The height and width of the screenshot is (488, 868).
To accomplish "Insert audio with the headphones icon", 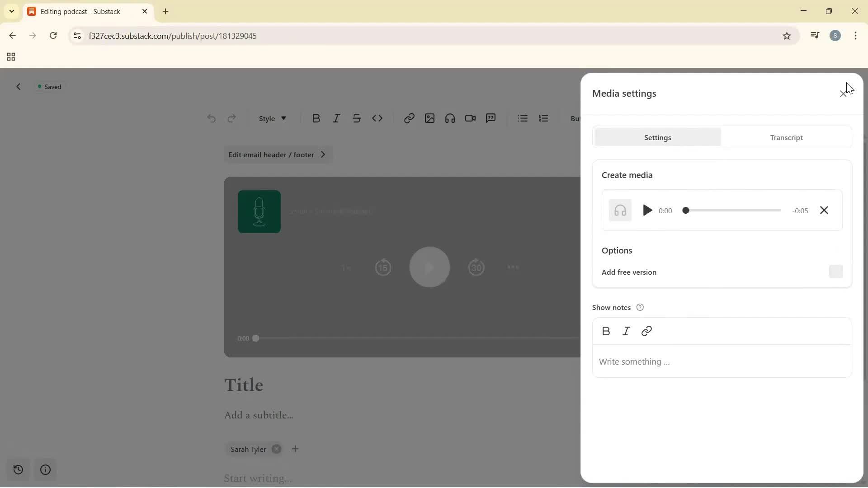I will [x=450, y=118].
